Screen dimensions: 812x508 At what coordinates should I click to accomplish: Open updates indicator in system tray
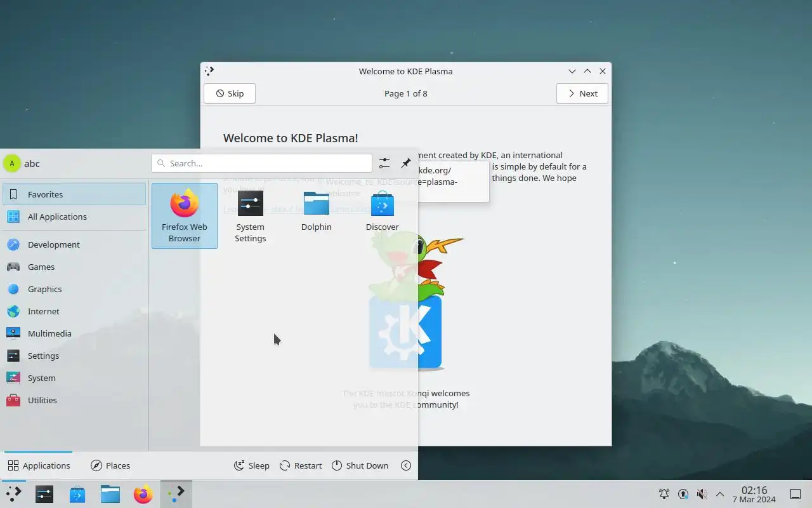pos(683,494)
